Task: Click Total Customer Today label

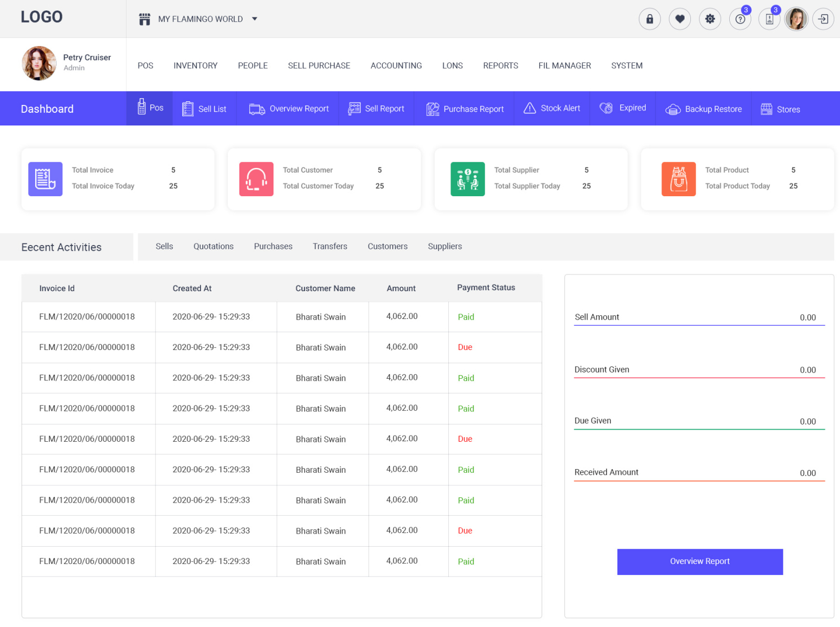Action: [318, 186]
